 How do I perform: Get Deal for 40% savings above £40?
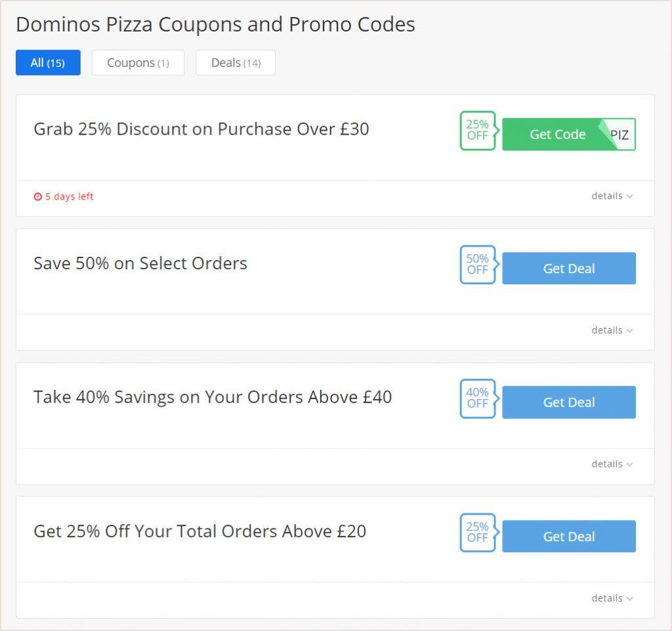(569, 403)
